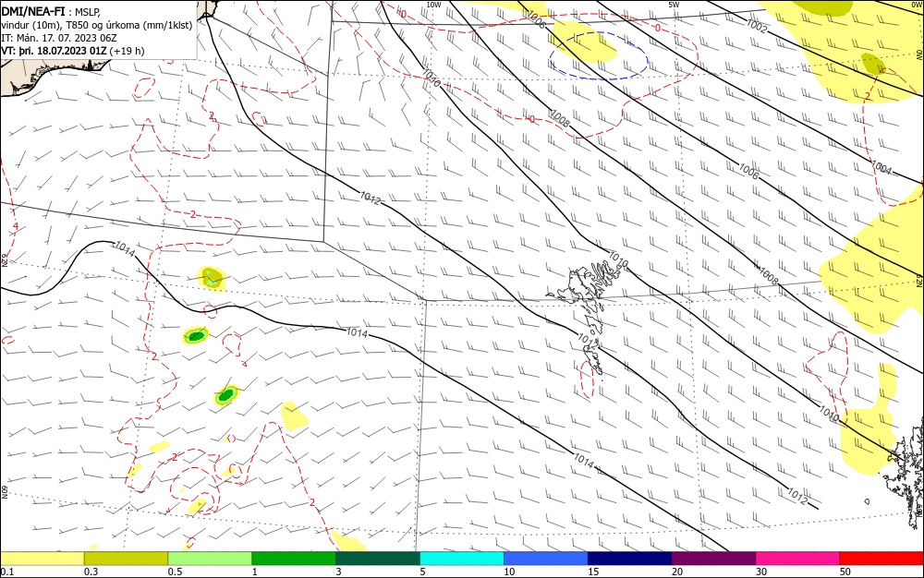Click the "0.1" legend value label
Viewport: 924px width, 578px height.
(7, 572)
